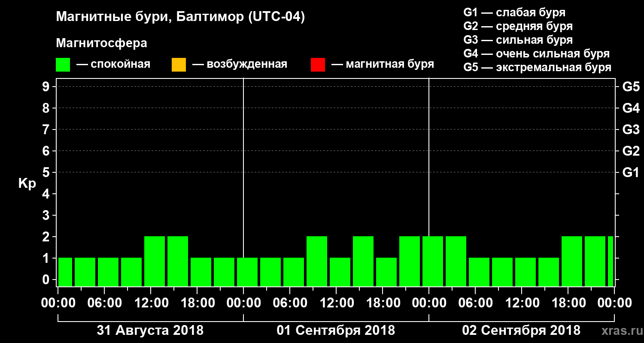Click the right-axis 'G1' label
This screenshot has width=644, height=343.
point(631,172)
